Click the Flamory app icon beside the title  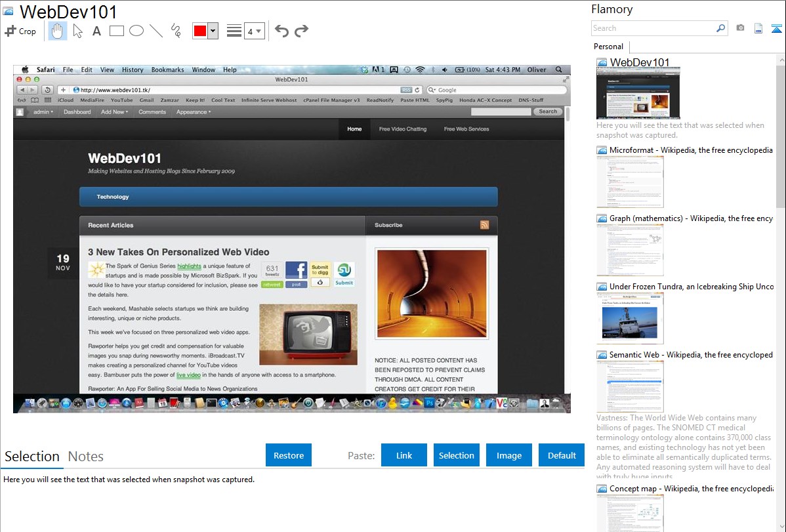(x=8, y=12)
